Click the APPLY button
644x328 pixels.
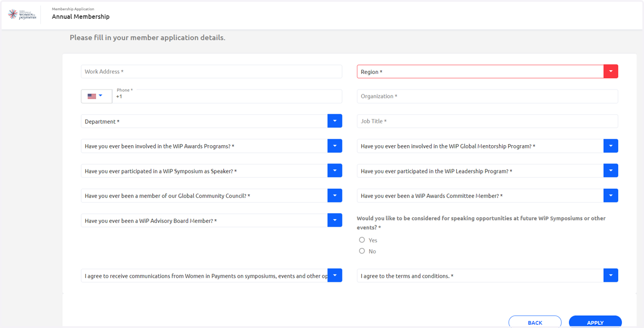point(595,322)
